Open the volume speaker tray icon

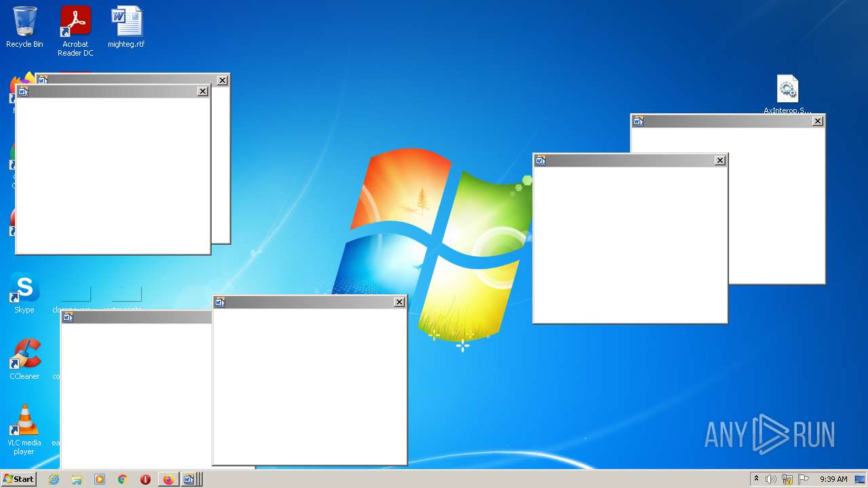click(x=771, y=479)
